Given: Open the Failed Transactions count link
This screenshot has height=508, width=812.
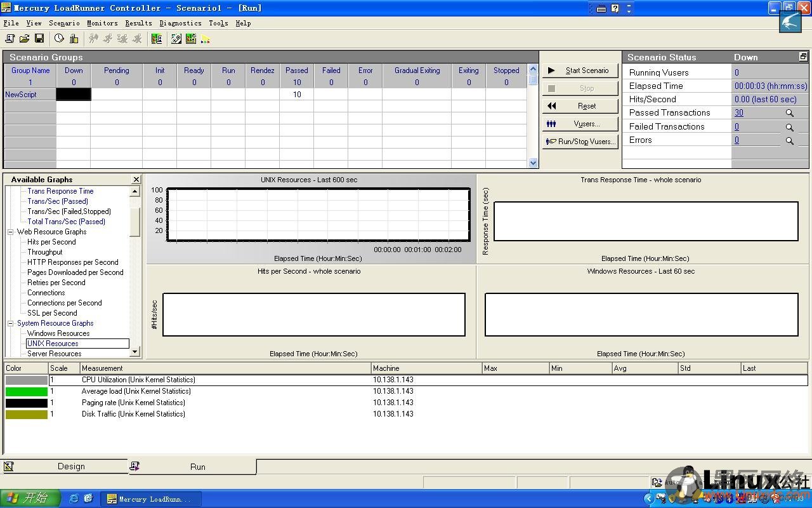Looking at the screenshot, I should click(x=737, y=127).
